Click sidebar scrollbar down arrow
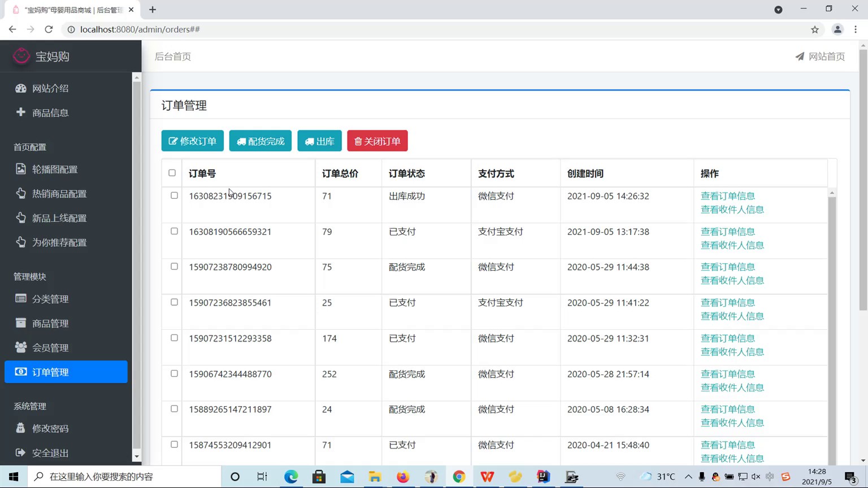The height and width of the screenshot is (488, 868). point(136,456)
